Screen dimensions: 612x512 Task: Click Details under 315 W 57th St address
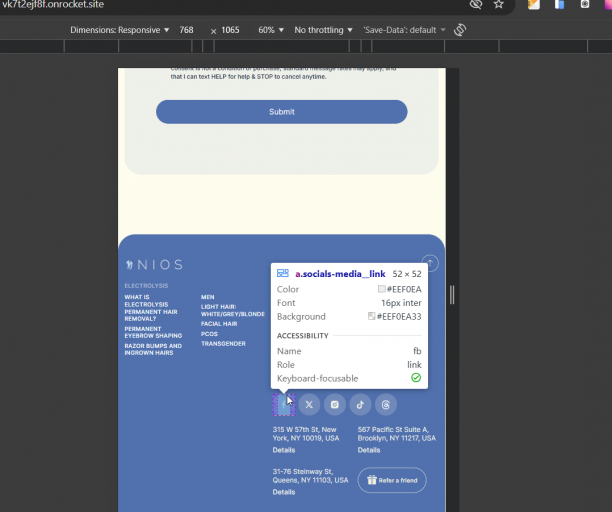284,450
